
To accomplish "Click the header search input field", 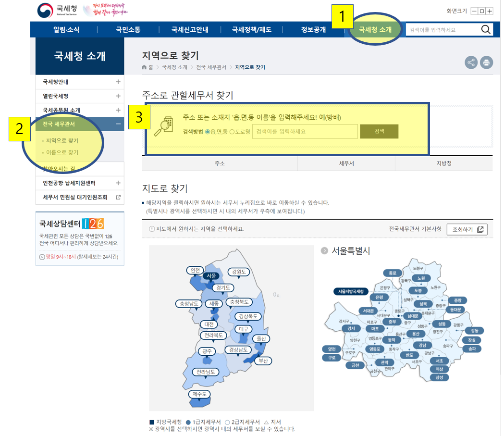I will click(443, 30).
